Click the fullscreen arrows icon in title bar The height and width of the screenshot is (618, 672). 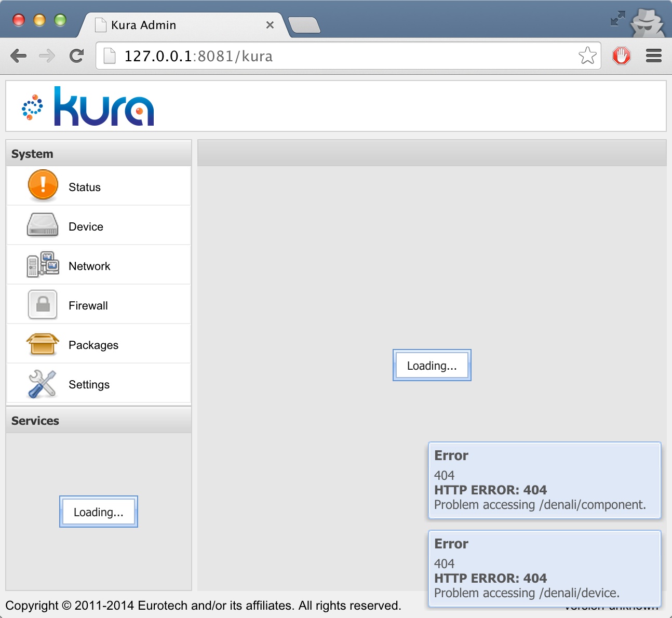pos(617,19)
